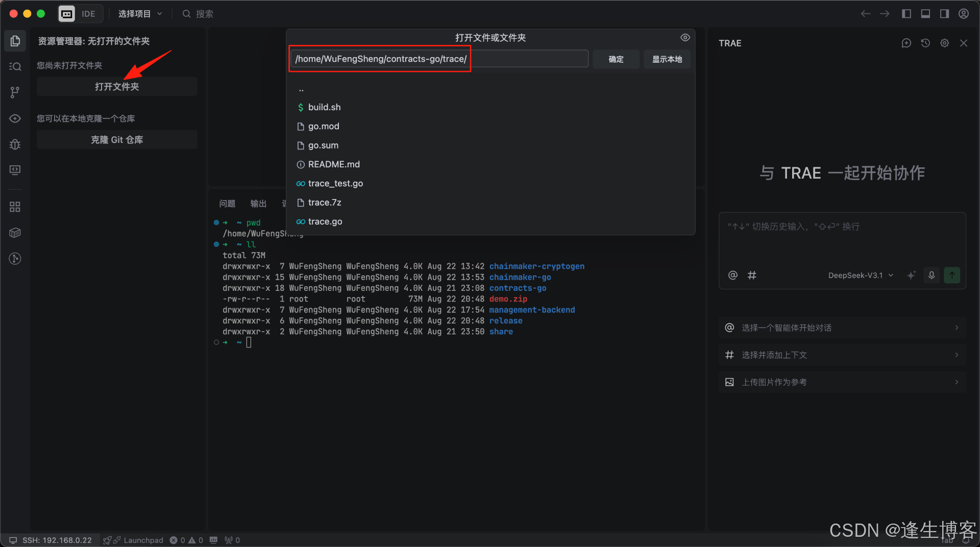Open the Debug bug icon in sidebar
980x547 pixels.
point(15,144)
